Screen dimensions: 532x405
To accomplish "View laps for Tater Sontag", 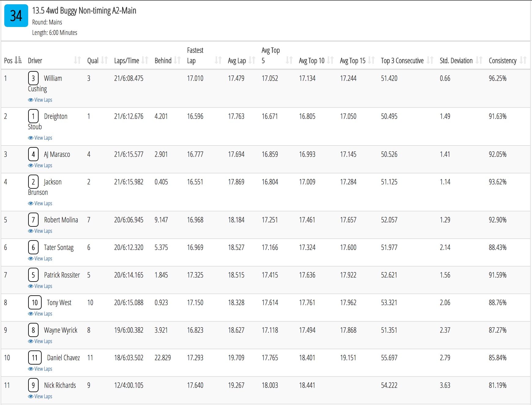I will tap(40, 259).
